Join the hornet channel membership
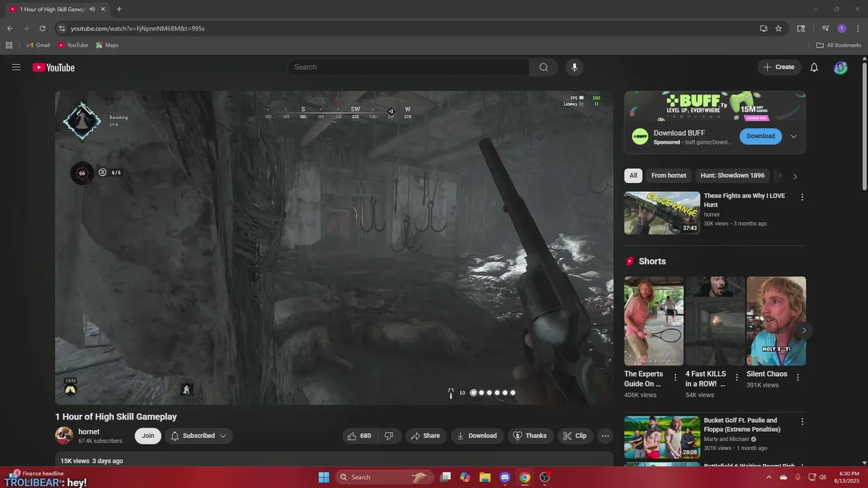Viewport: 868px width, 488px height. point(148,436)
